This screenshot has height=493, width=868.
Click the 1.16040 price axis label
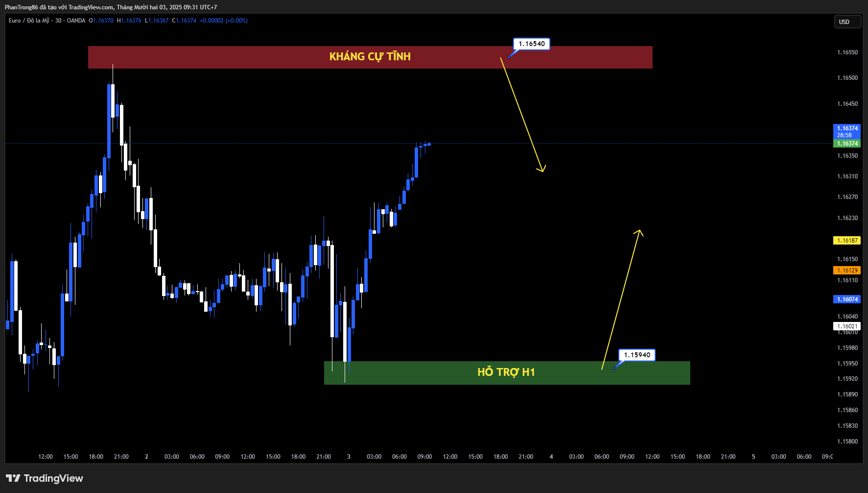847,317
